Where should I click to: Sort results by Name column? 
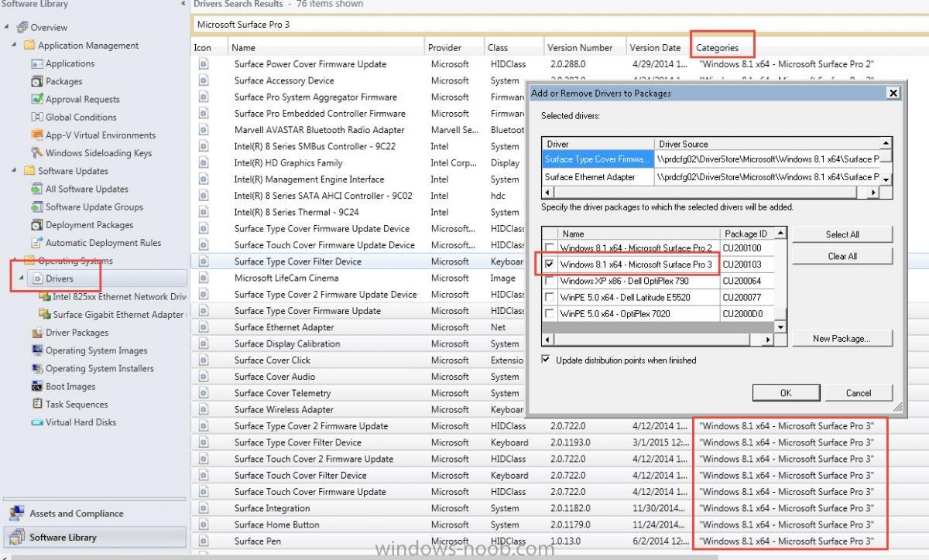326,47
